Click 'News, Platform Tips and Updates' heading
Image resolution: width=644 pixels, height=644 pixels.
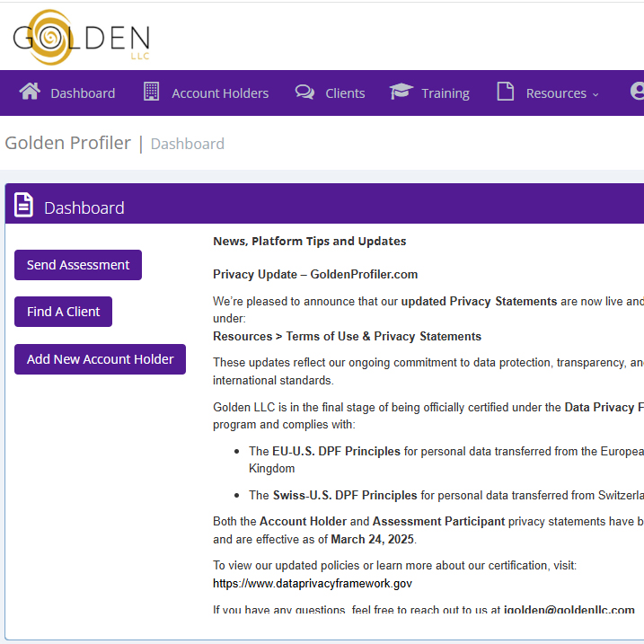(309, 241)
